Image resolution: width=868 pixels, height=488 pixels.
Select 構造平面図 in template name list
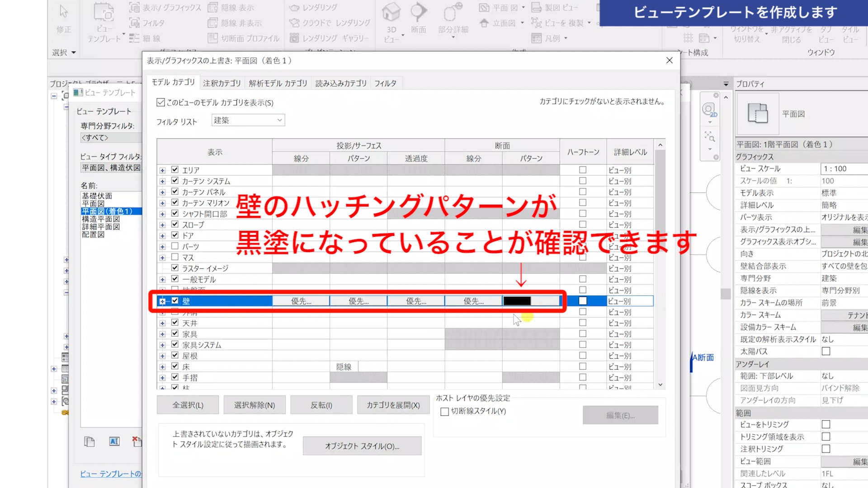pos(101,219)
